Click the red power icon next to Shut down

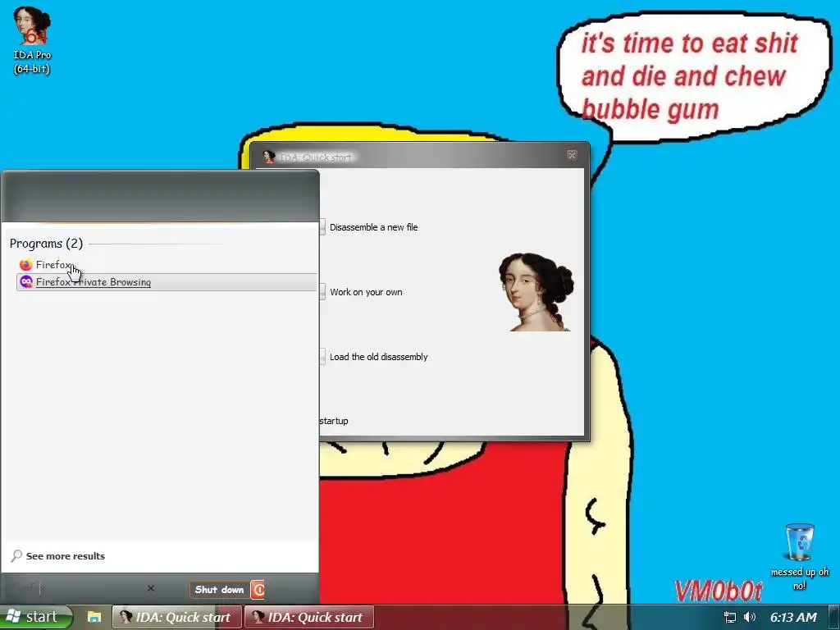pos(258,589)
